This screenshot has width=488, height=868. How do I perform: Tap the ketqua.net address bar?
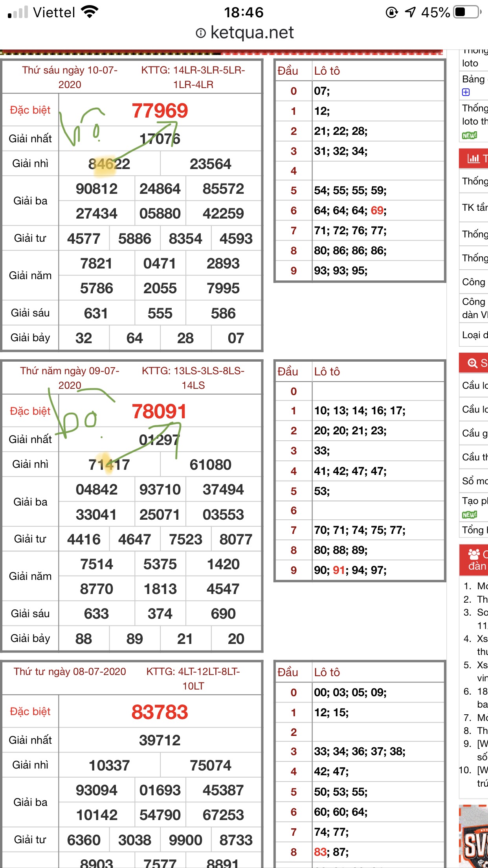pyautogui.click(x=244, y=33)
